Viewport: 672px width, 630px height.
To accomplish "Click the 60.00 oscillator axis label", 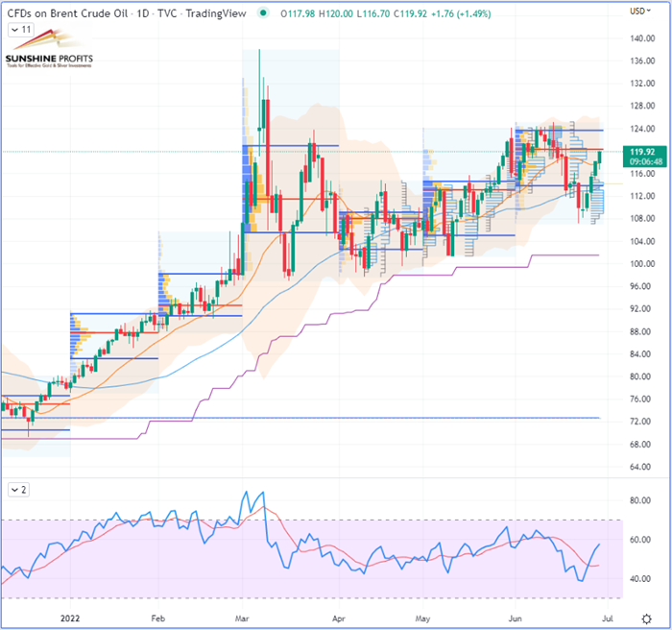I will tap(640, 540).
